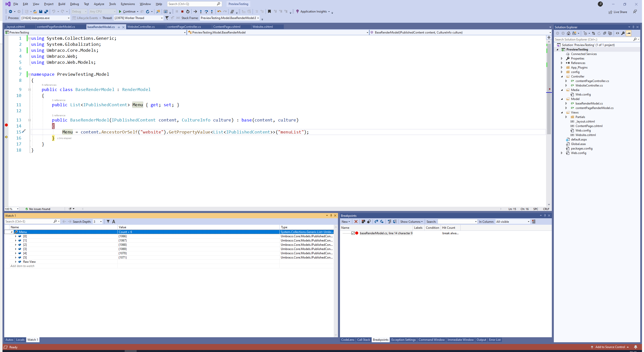644x352 pixels.
Task: Switch to the Immediate Window tab
Action: click(x=460, y=340)
